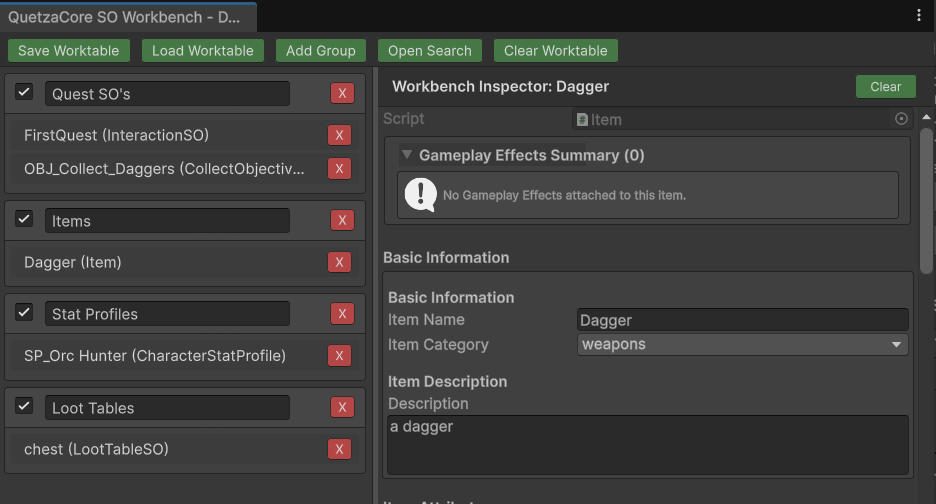
Task: Click the Add Group button
Action: tap(320, 51)
